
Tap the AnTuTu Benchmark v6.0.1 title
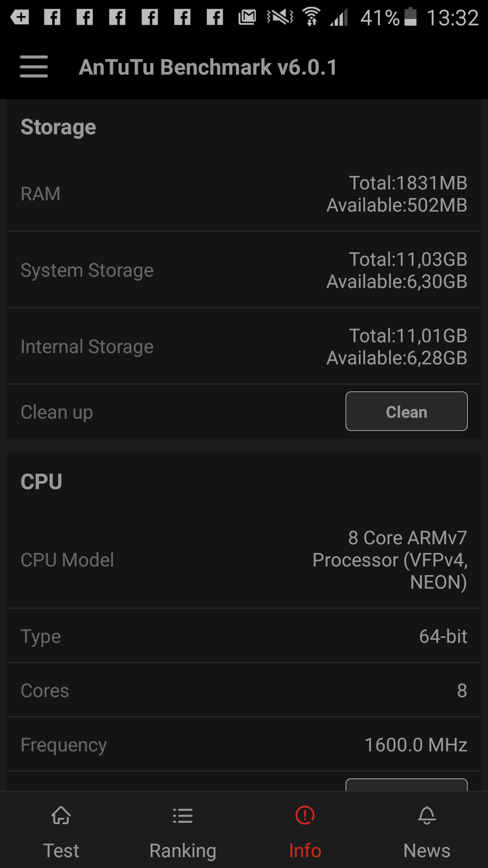208,67
